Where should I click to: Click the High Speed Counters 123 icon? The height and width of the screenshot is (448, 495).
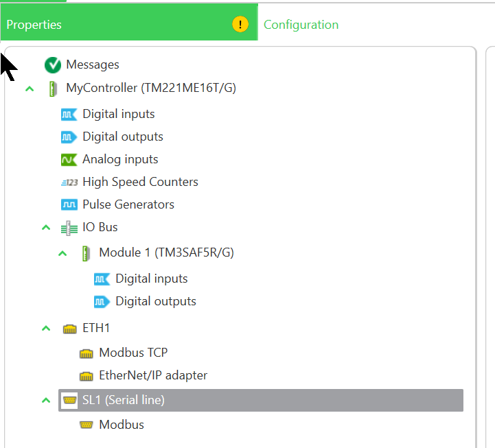point(69,182)
